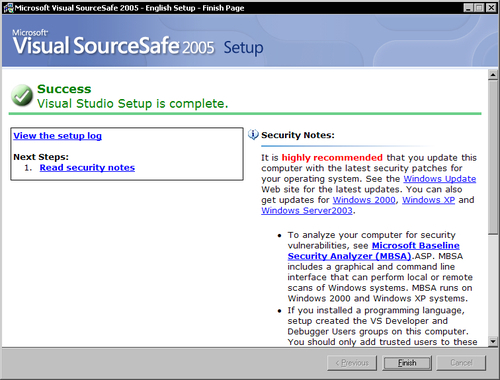500x380 pixels.
Task: Click the Next Steps label
Action: point(41,157)
